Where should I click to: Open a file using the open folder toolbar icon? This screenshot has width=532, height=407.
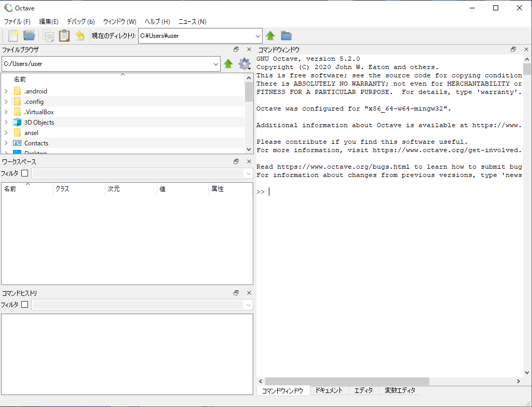pyautogui.click(x=30, y=35)
